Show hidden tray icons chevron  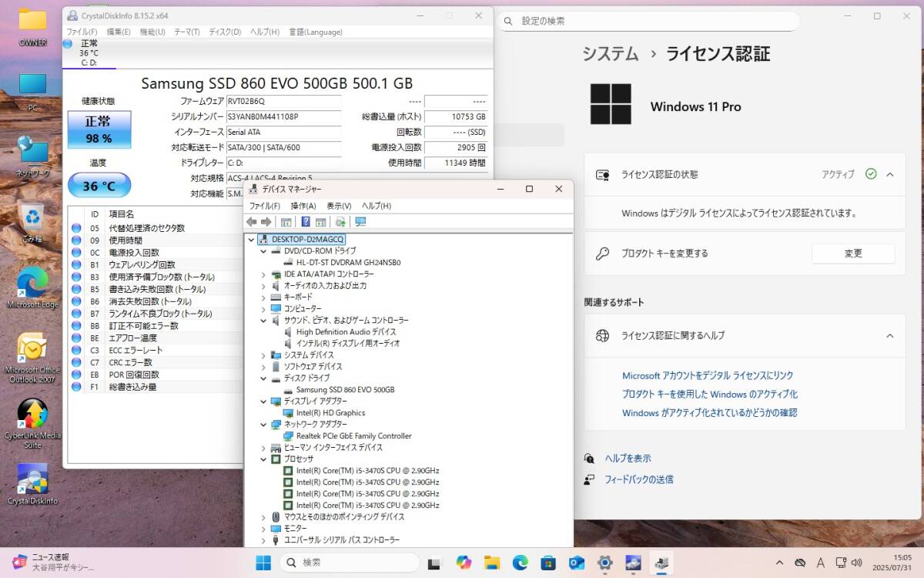(x=779, y=563)
